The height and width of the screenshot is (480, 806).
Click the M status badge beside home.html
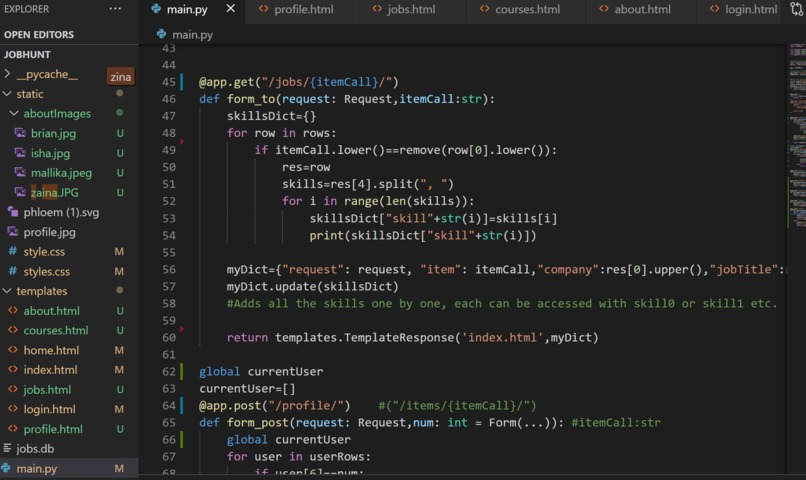coord(119,350)
